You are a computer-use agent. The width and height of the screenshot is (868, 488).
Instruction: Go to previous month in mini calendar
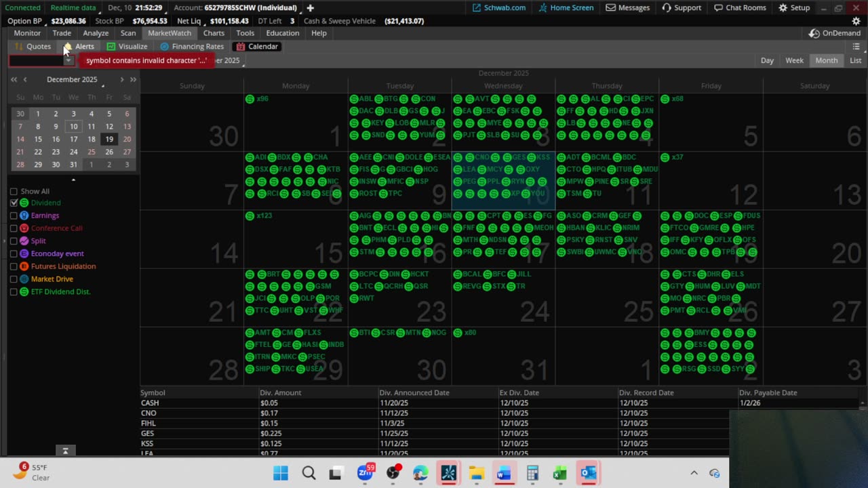pyautogui.click(x=25, y=79)
